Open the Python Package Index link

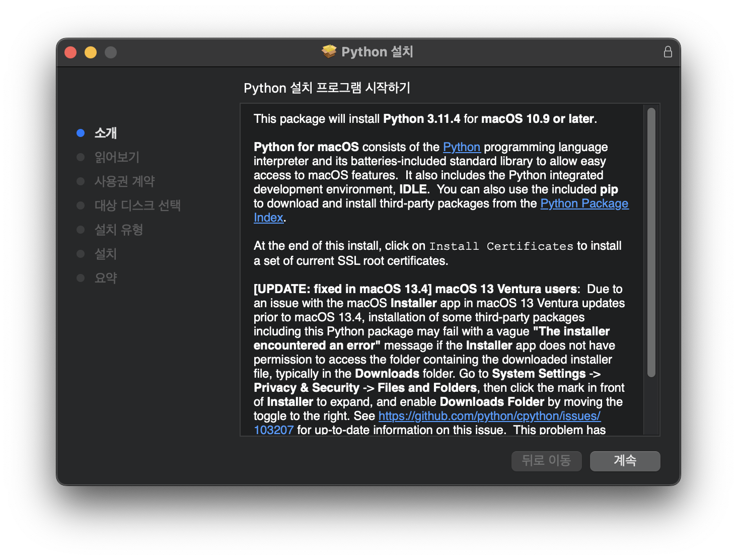point(584,203)
